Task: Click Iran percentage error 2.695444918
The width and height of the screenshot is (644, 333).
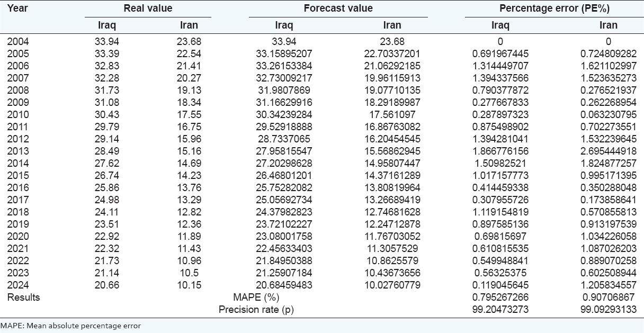Action: coord(609,151)
